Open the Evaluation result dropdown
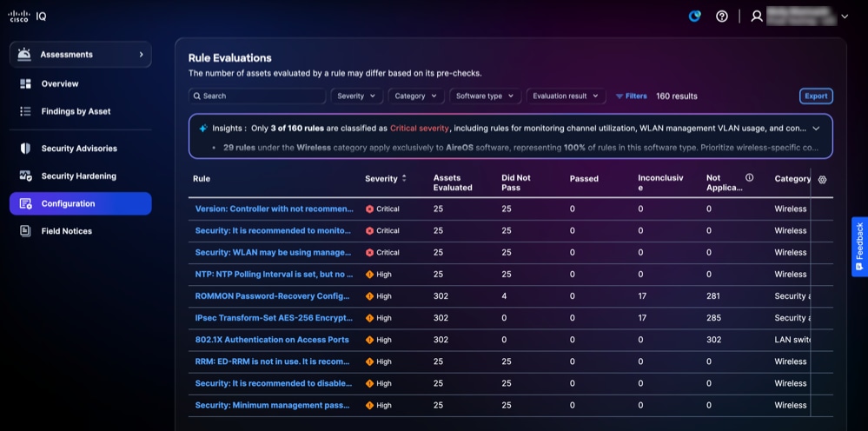Image resolution: width=868 pixels, height=431 pixels. pyautogui.click(x=566, y=96)
